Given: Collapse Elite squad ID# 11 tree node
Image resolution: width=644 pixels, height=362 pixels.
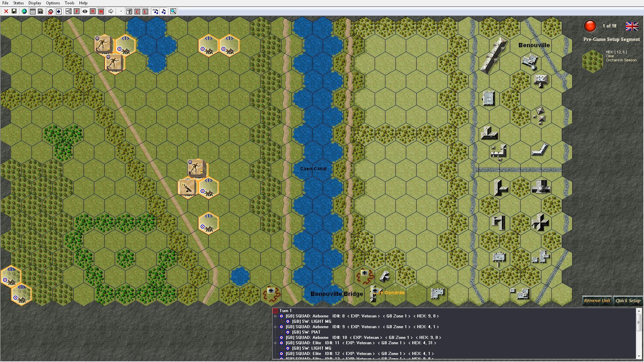Looking at the screenshot, I should tap(275, 343).
